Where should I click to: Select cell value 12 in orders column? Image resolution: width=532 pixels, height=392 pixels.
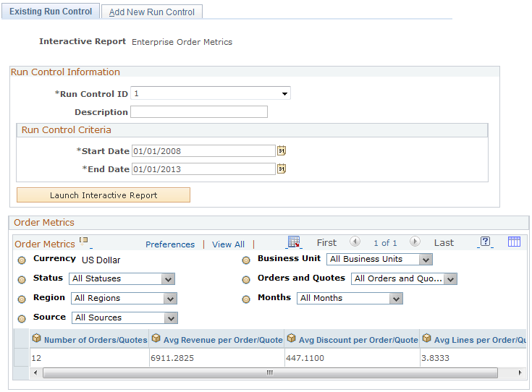[x=36, y=358]
